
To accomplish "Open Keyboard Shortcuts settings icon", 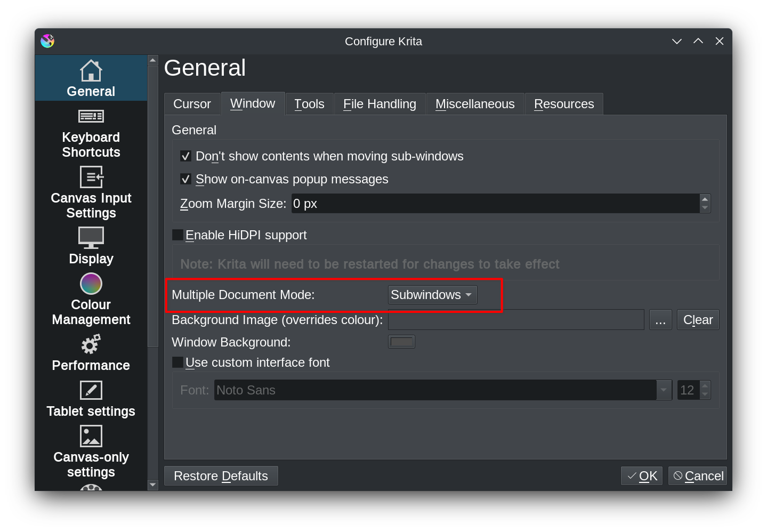I will click(91, 116).
